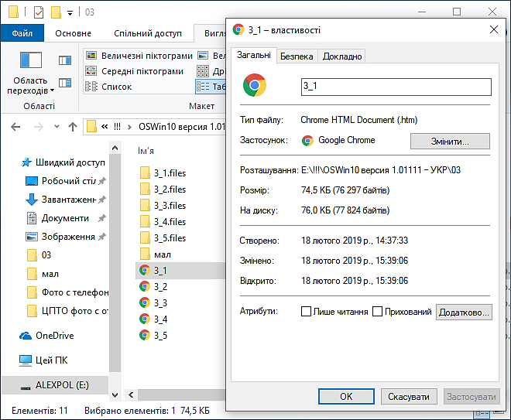Switch to the Спільний доступ ribbon tab
The image size is (511, 420).
tap(148, 33)
